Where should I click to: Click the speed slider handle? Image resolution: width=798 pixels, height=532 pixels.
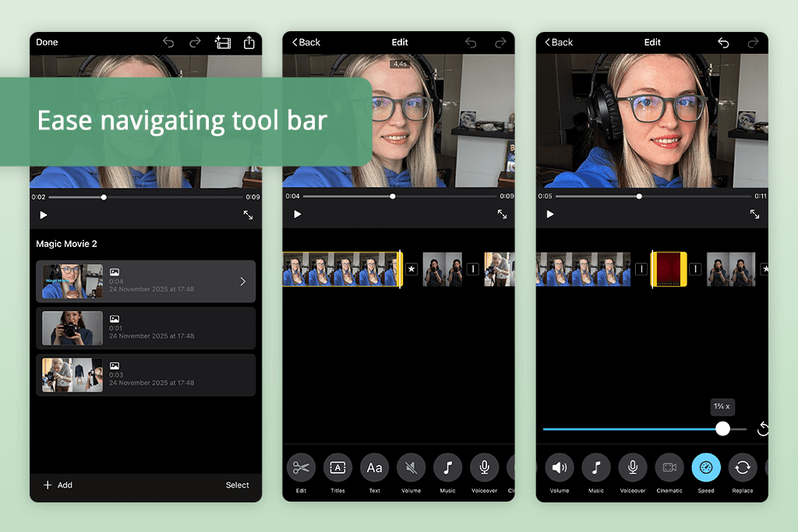[x=722, y=428]
